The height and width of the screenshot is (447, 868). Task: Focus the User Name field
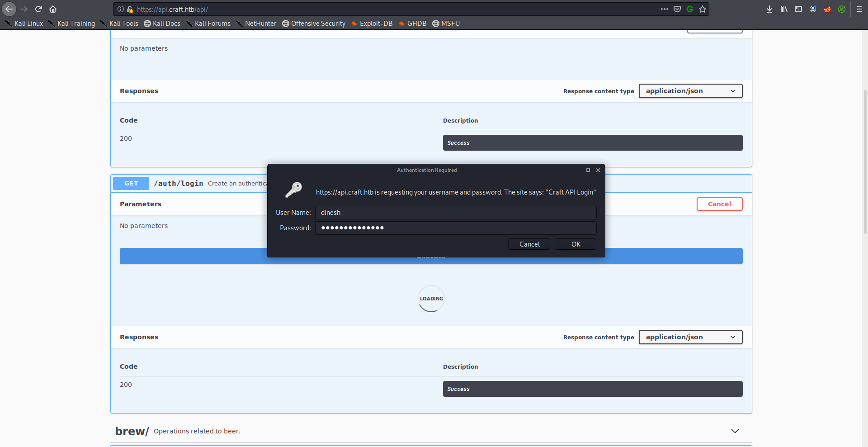(x=455, y=213)
